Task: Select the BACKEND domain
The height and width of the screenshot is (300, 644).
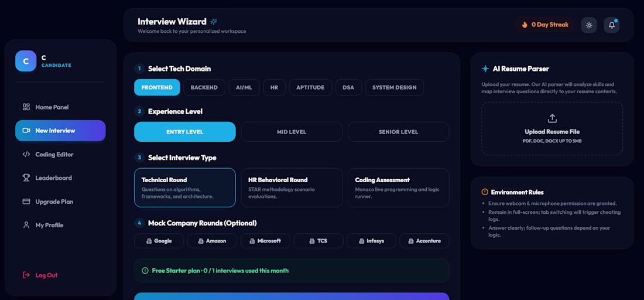Action: click(x=204, y=87)
